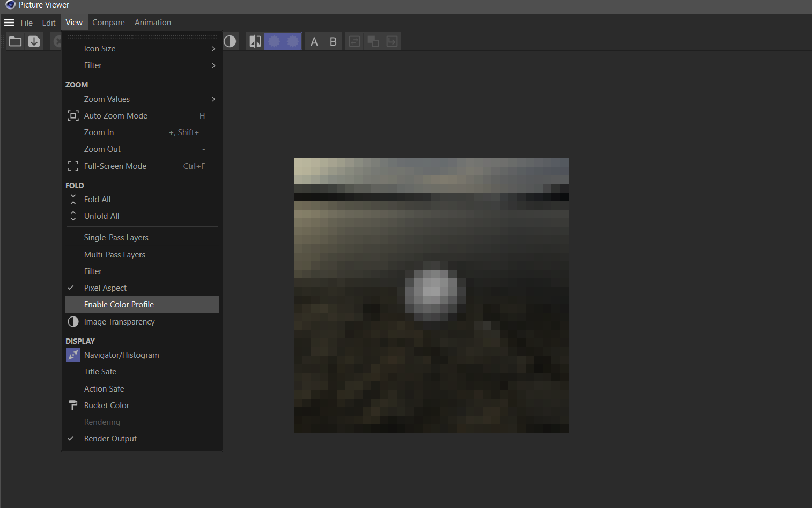Click the Auto Zoom Mode icon
Image resolution: width=812 pixels, height=508 pixels.
pyautogui.click(x=73, y=115)
